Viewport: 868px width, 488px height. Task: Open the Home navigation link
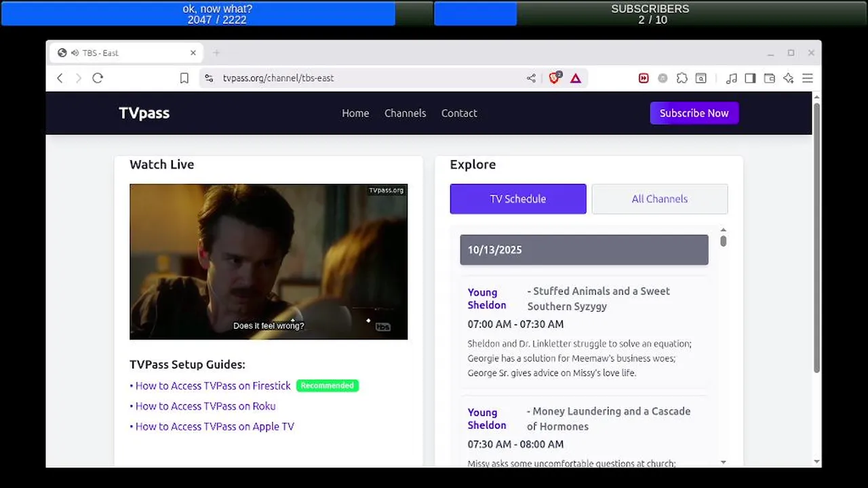(355, 113)
